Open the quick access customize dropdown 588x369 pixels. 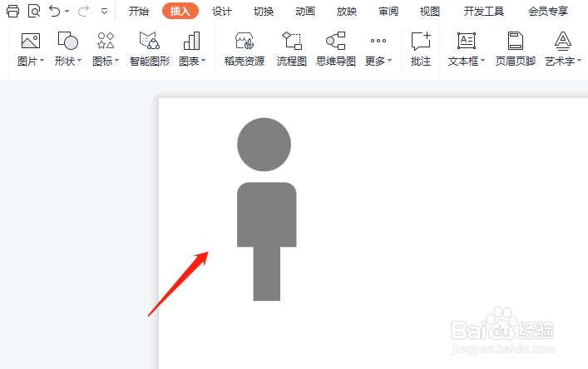pyautogui.click(x=104, y=12)
